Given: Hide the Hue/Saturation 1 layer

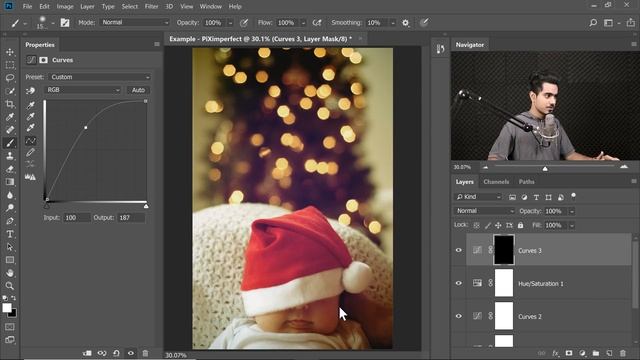Looking at the screenshot, I should coord(459,283).
